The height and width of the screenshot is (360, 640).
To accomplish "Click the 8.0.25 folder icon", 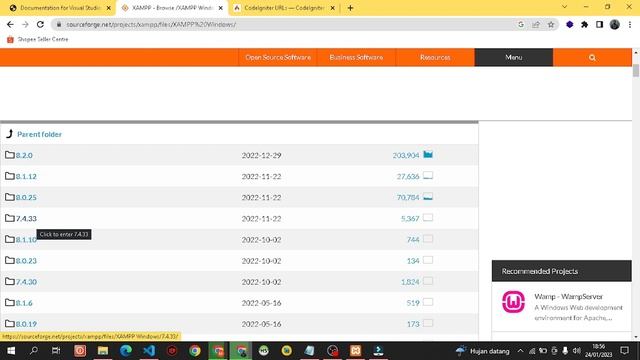I will pos(10,197).
